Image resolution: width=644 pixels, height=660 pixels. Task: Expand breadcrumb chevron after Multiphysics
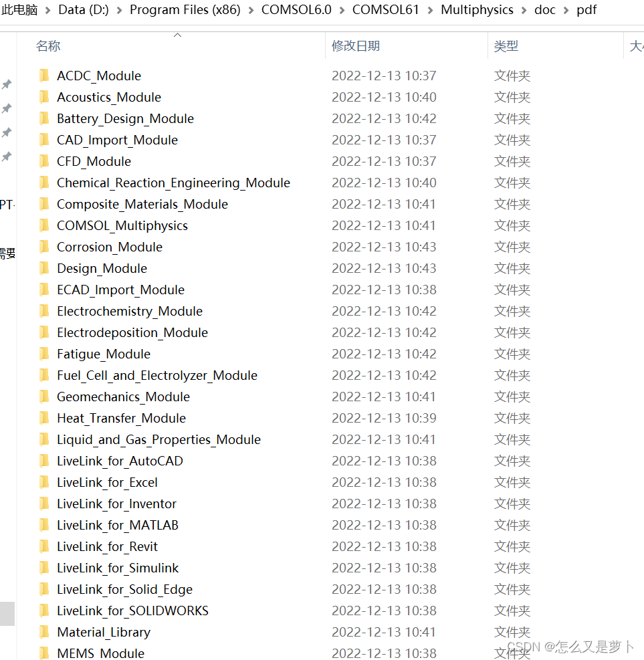[x=524, y=10]
